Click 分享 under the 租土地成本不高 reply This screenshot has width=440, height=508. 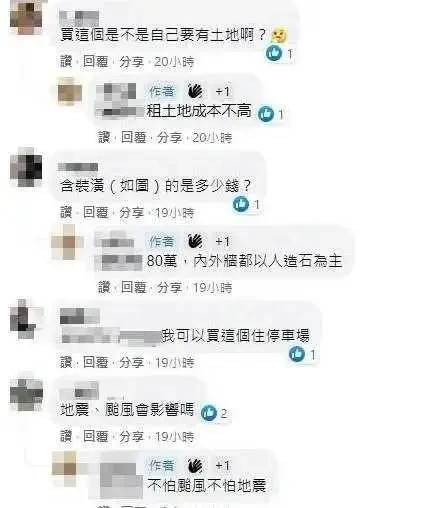pyautogui.click(x=170, y=137)
